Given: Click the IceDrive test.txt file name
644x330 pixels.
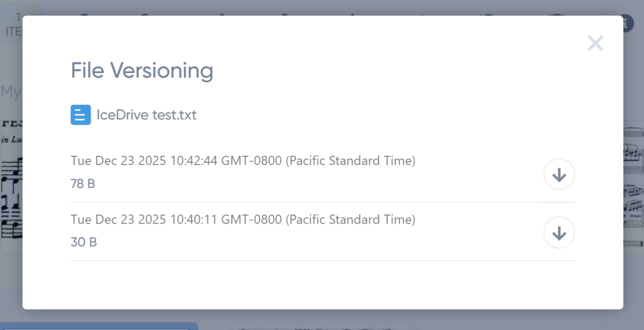Looking at the screenshot, I should coord(146,114).
